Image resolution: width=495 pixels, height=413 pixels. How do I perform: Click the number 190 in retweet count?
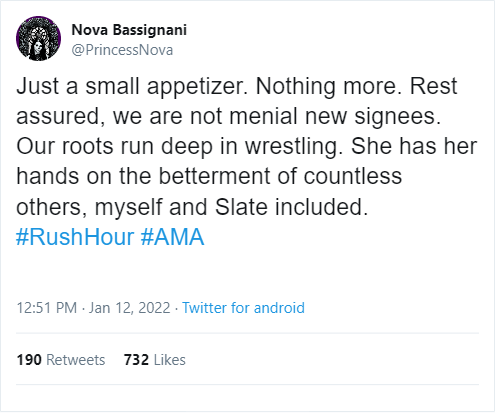[x=29, y=360]
